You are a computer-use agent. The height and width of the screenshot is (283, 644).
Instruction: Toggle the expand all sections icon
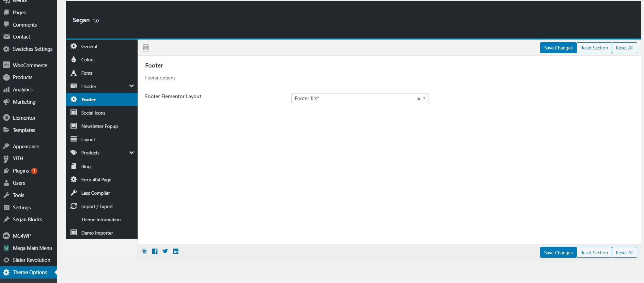146,47
